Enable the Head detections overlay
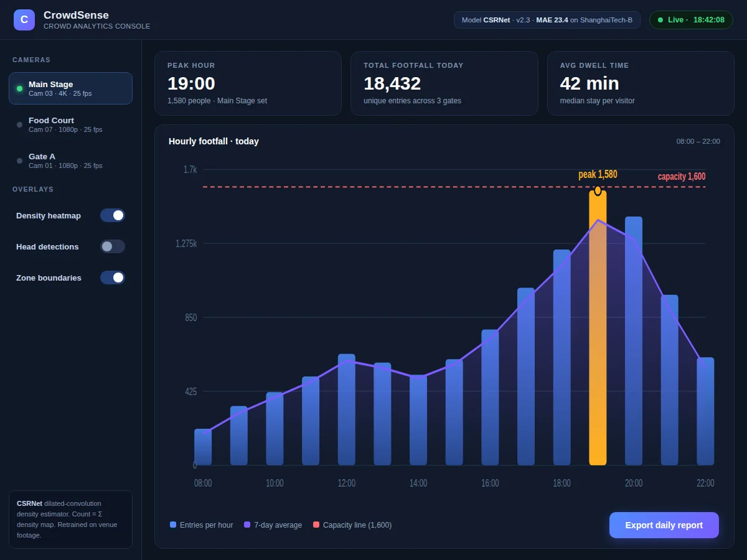747x560 pixels. [x=113, y=246]
